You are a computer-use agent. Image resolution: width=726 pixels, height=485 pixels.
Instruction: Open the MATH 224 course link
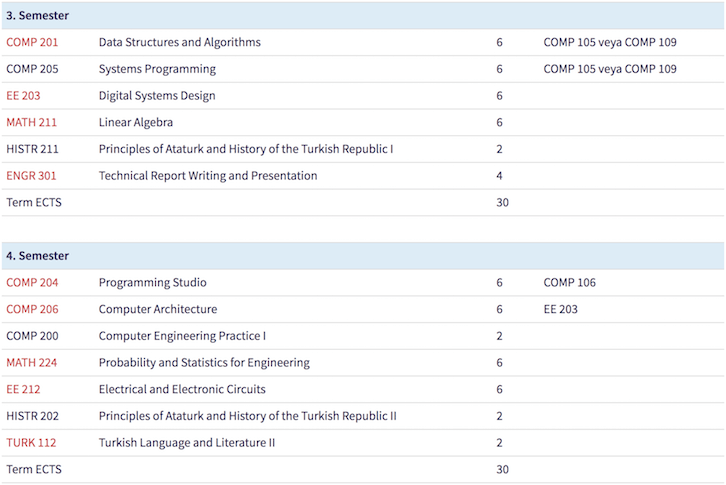pyautogui.click(x=32, y=363)
